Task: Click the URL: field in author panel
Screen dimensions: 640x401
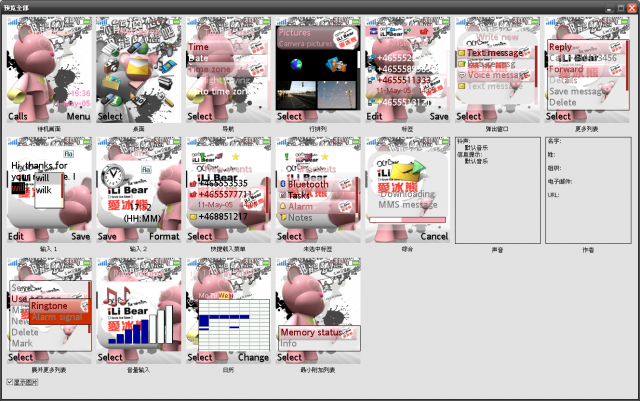Action: pos(553,195)
